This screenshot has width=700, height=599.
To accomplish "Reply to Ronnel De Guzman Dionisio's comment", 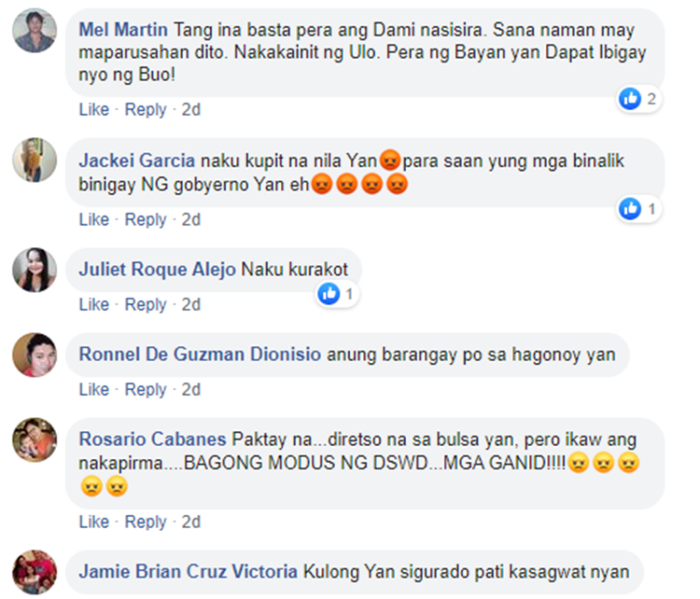I will click(x=146, y=390).
